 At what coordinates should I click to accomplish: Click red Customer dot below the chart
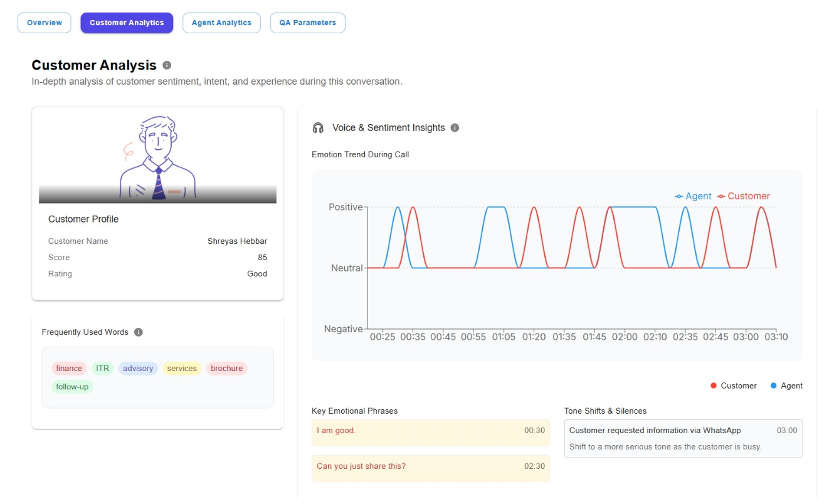pos(714,386)
